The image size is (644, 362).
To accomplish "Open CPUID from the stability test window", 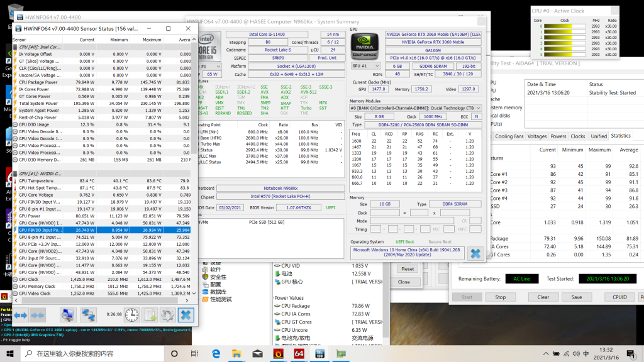I will tap(619, 297).
